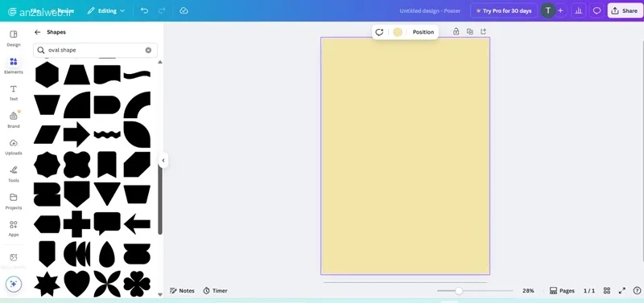The image size is (644, 303).
Task: Add the hexagon shape
Action: (x=47, y=75)
